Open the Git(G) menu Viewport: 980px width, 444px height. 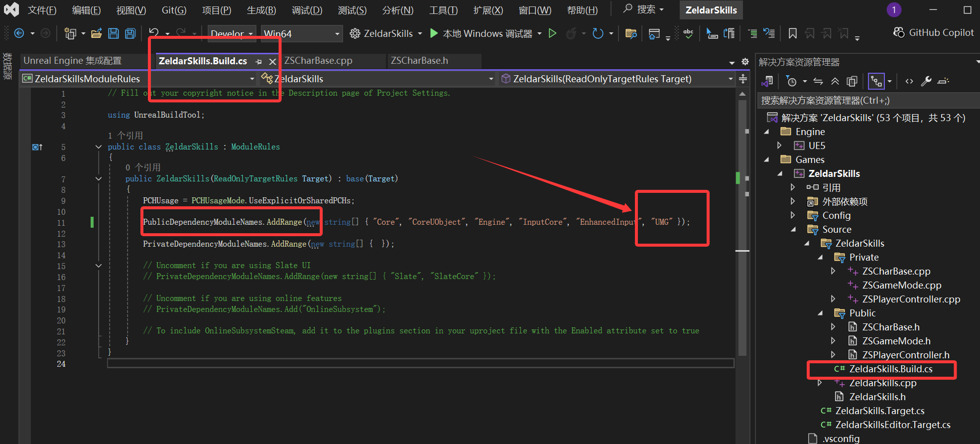tap(174, 10)
